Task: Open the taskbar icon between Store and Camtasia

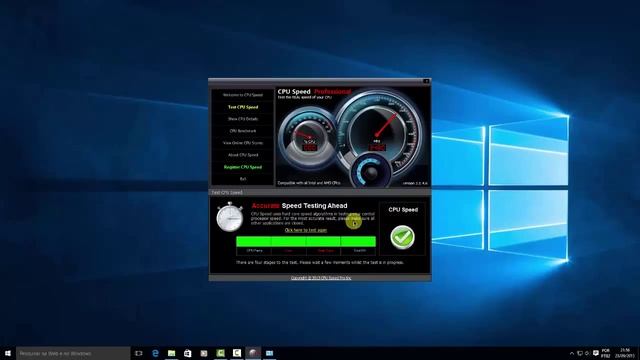Action: pos(204,353)
